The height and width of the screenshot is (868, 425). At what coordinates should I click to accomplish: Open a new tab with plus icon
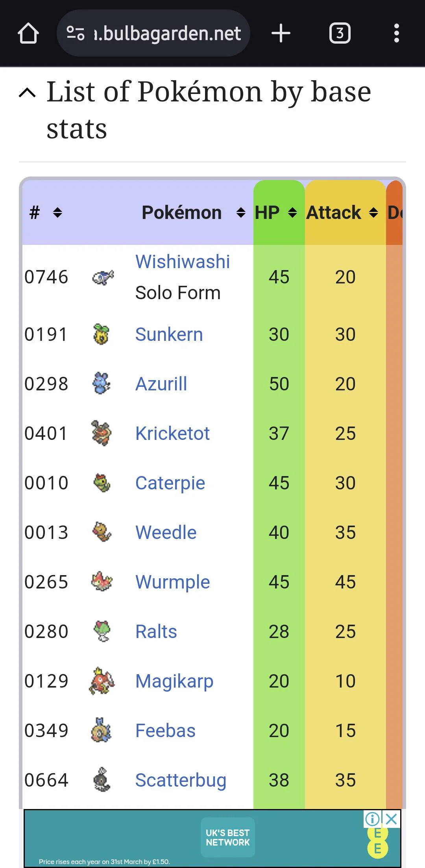(281, 33)
